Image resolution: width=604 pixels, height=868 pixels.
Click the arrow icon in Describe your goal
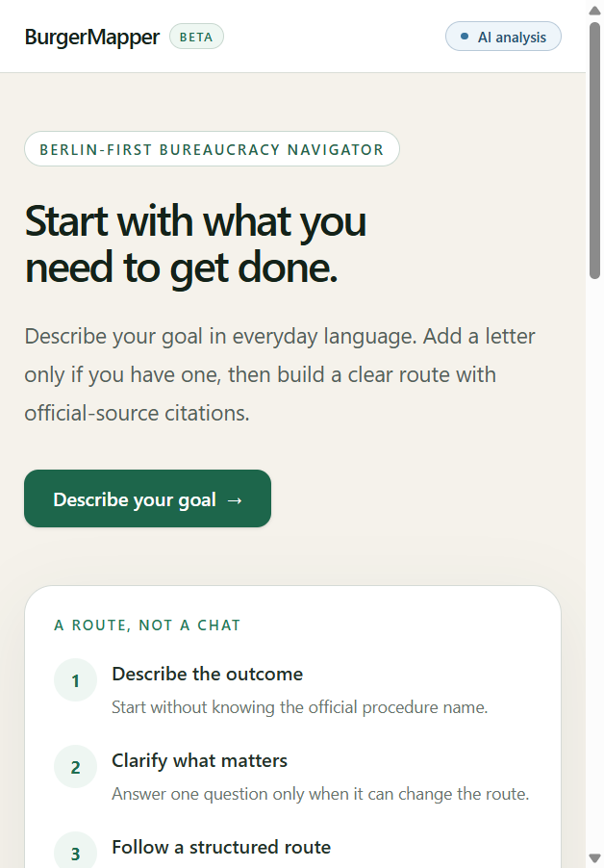pyautogui.click(x=235, y=499)
